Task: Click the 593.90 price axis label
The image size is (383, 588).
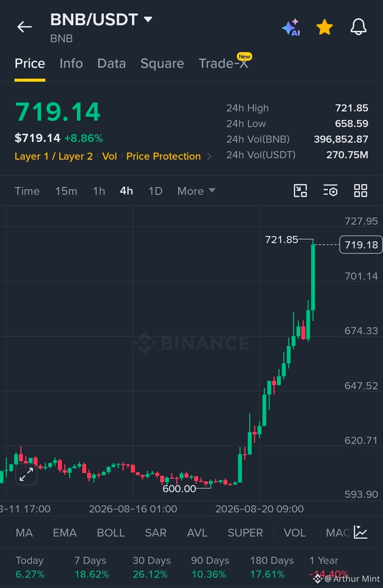Action: coord(361,494)
